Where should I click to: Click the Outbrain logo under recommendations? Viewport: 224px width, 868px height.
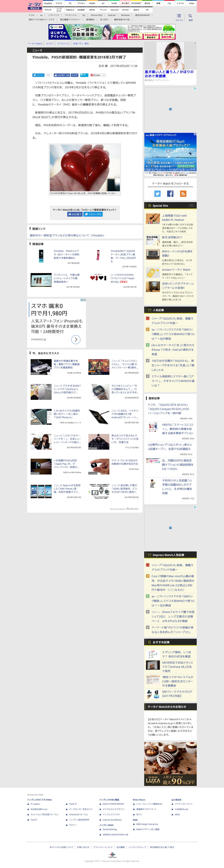pyautogui.click(x=132, y=509)
